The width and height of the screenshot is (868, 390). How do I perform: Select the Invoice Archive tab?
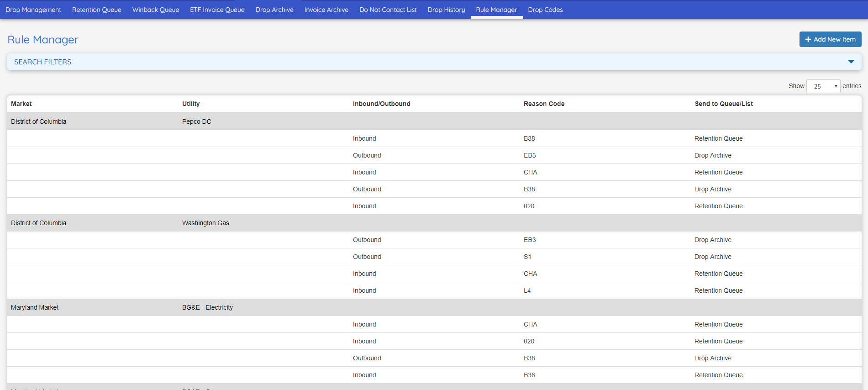click(x=326, y=10)
